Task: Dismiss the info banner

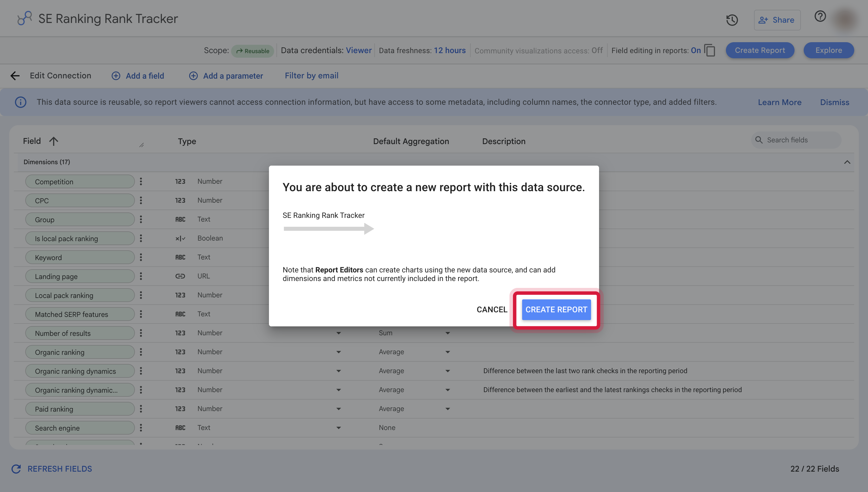Action: tap(834, 102)
